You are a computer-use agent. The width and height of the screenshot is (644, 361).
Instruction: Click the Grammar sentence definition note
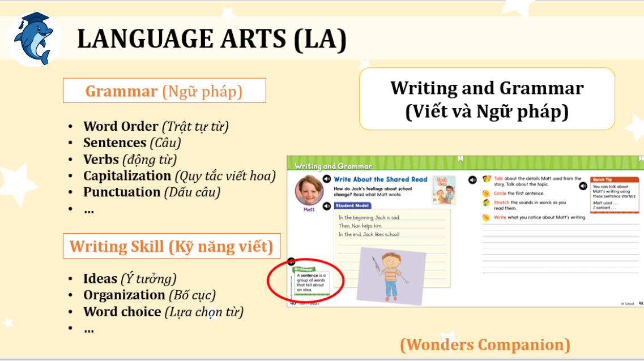pyautogui.click(x=311, y=281)
